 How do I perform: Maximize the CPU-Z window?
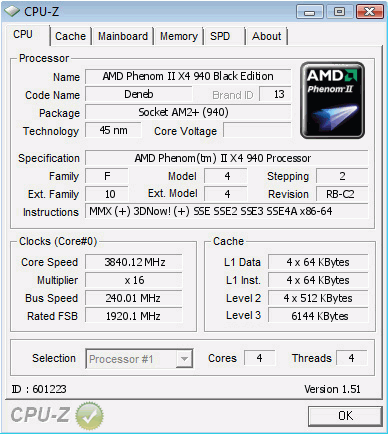coord(339,12)
